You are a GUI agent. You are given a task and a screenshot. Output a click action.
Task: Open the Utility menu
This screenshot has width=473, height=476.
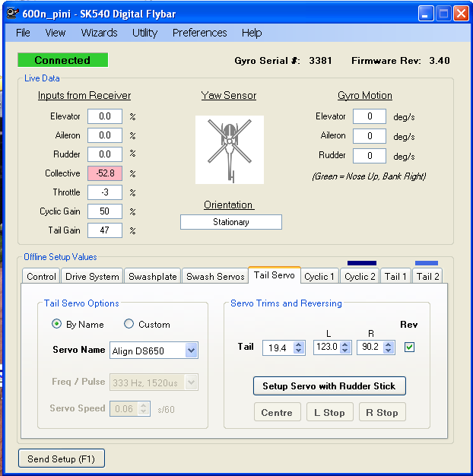[x=144, y=33]
